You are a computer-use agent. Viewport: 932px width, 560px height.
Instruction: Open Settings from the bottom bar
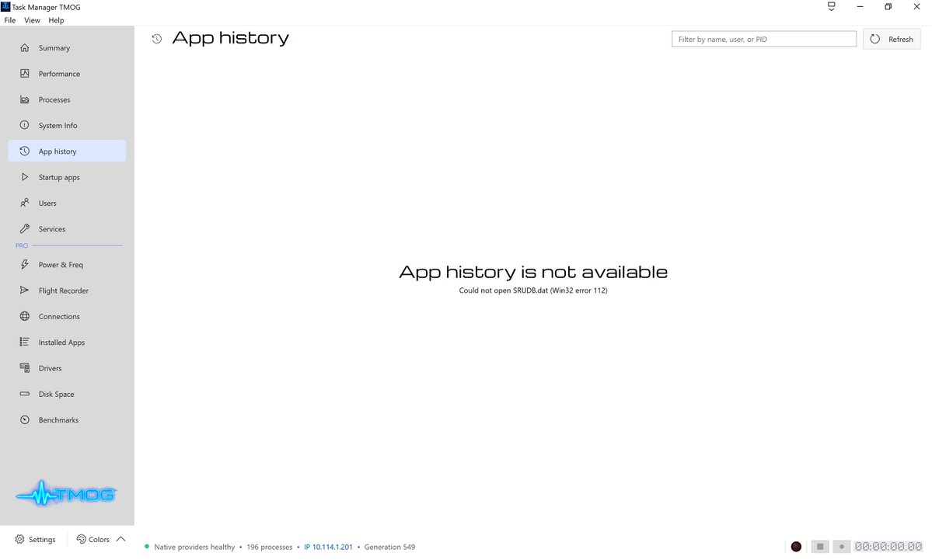pyautogui.click(x=35, y=539)
